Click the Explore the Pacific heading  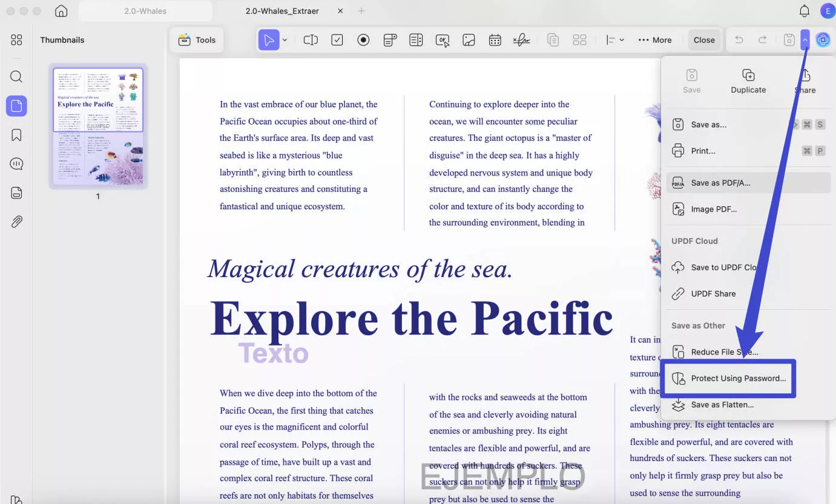pos(412,318)
